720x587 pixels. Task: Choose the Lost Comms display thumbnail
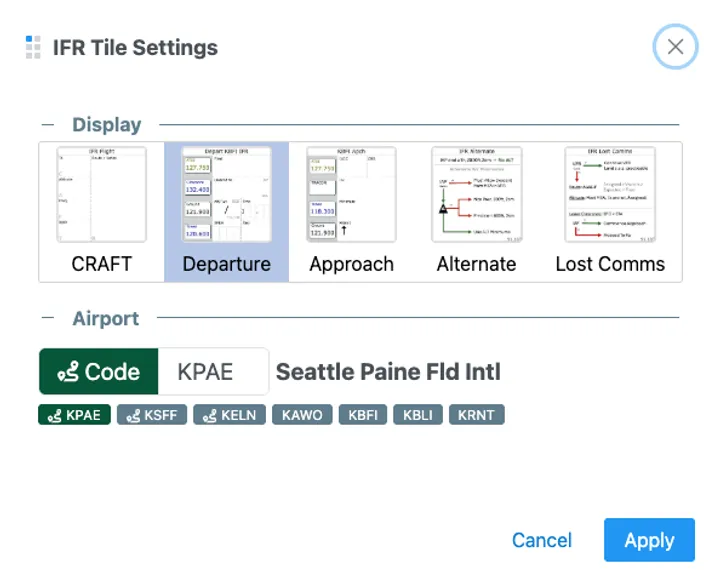click(x=610, y=211)
